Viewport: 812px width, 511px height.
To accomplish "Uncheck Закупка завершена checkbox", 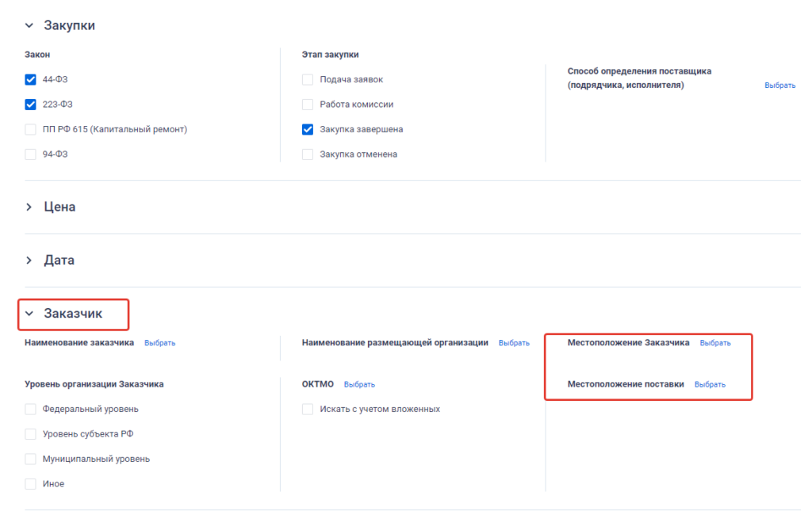I will point(308,129).
